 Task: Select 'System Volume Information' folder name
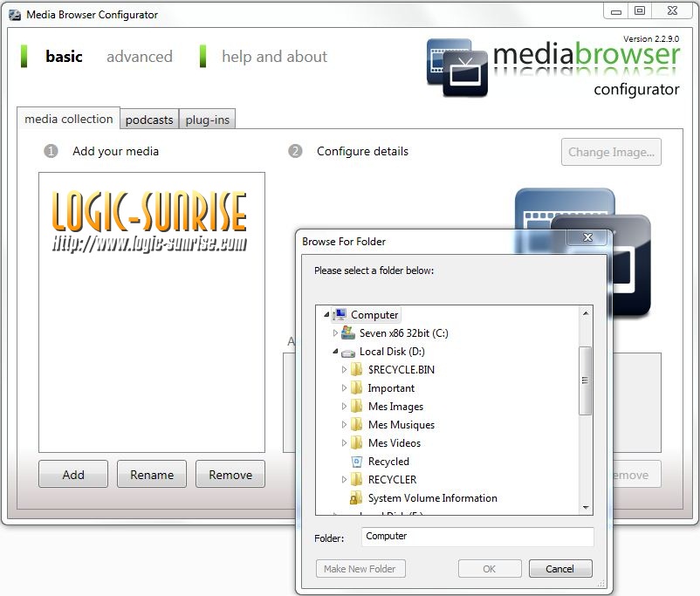click(x=432, y=497)
